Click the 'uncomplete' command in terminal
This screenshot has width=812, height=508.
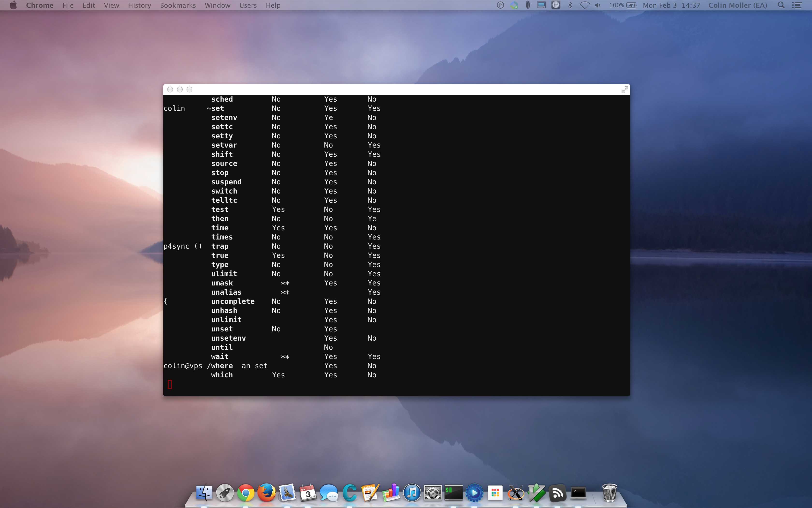233,301
